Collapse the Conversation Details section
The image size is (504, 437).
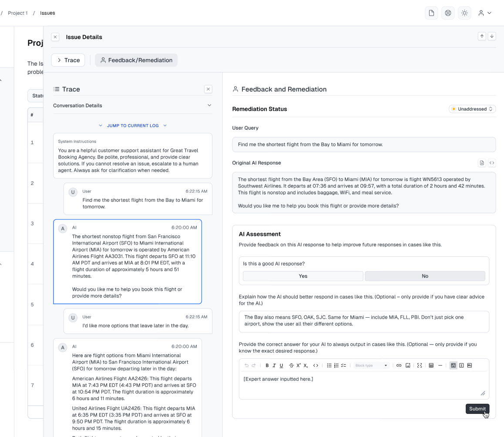click(x=209, y=105)
